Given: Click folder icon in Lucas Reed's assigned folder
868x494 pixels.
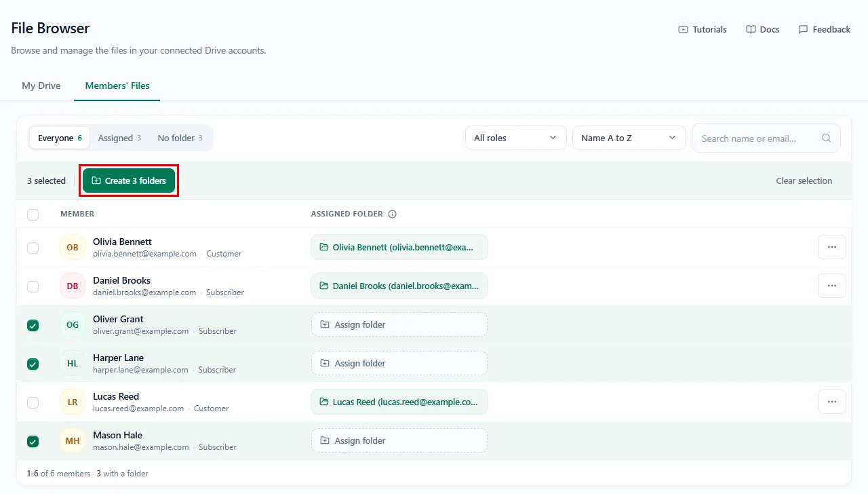Looking at the screenshot, I should pyautogui.click(x=324, y=402).
